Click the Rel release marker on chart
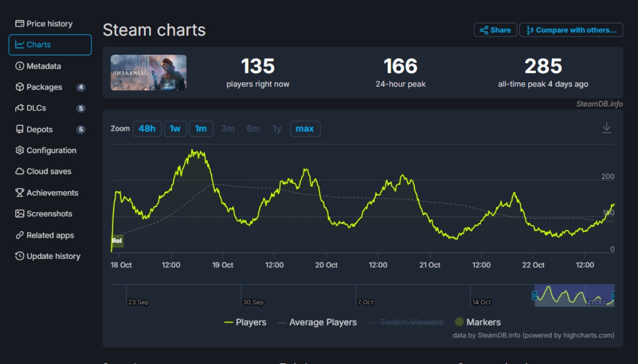 [x=117, y=241]
